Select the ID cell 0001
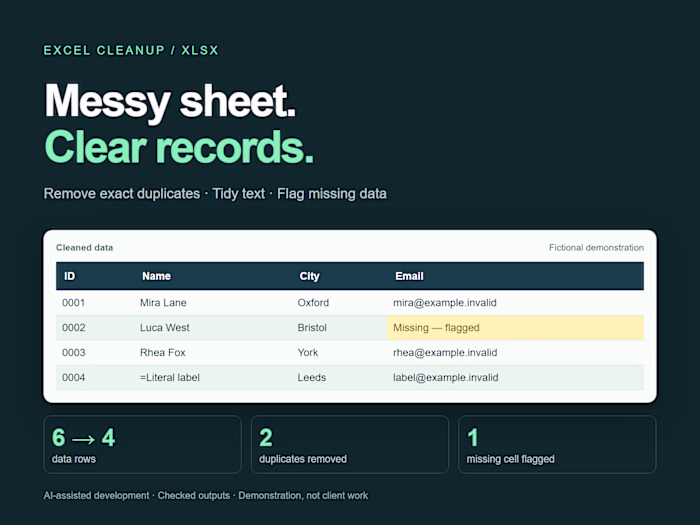This screenshot has height=525, width=700. click(x=73, y=303)
